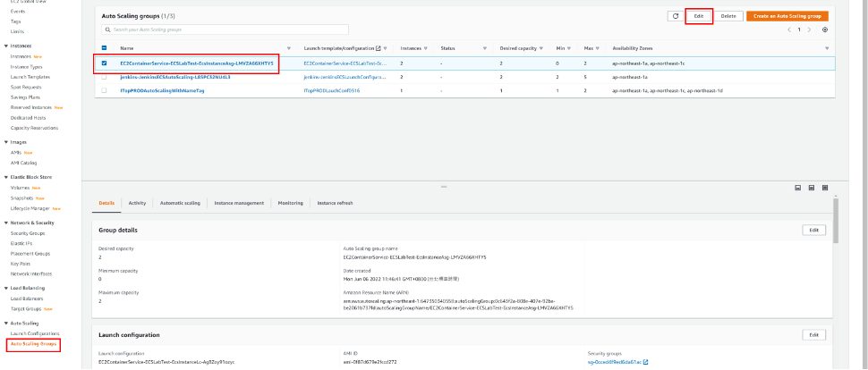868x370 pixels.
Task: Click Create an Auto Scaling group button
Action: (787, 16)
